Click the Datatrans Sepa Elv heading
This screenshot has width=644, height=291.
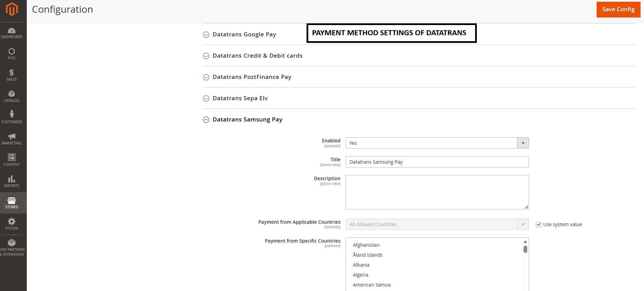tap(240, 98)
